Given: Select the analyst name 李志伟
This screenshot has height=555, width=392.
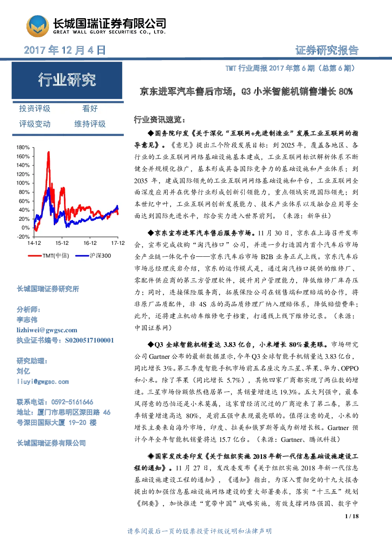Looking at the screenshot, I should 27,320.
